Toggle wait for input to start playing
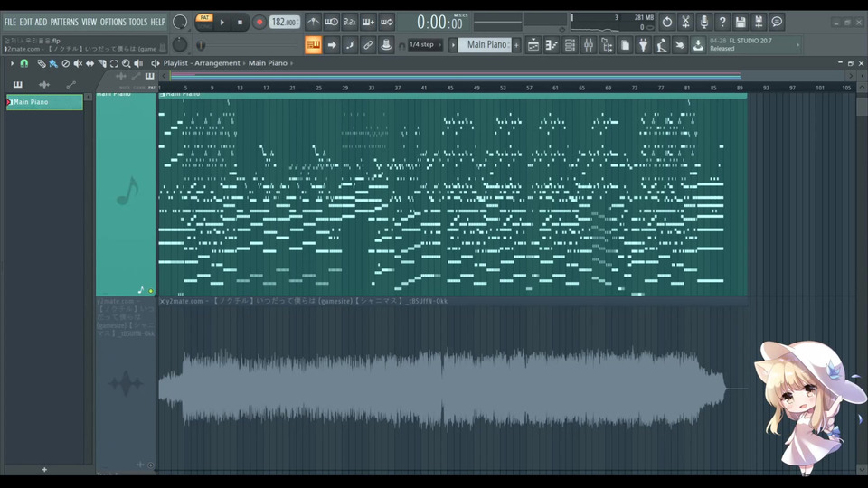 (331, 22)
